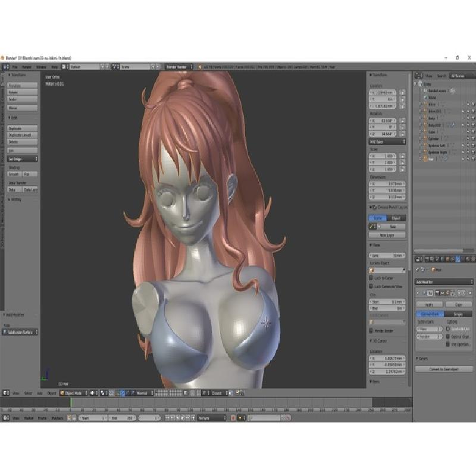Switch to the World properties tab icon
This screenshot has height=476, width=476.
point(443,259)
